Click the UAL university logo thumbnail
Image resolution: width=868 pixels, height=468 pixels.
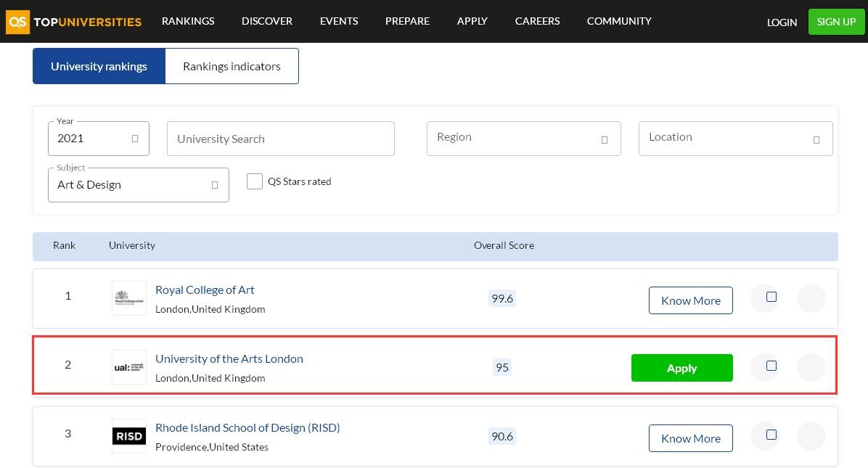129,367
